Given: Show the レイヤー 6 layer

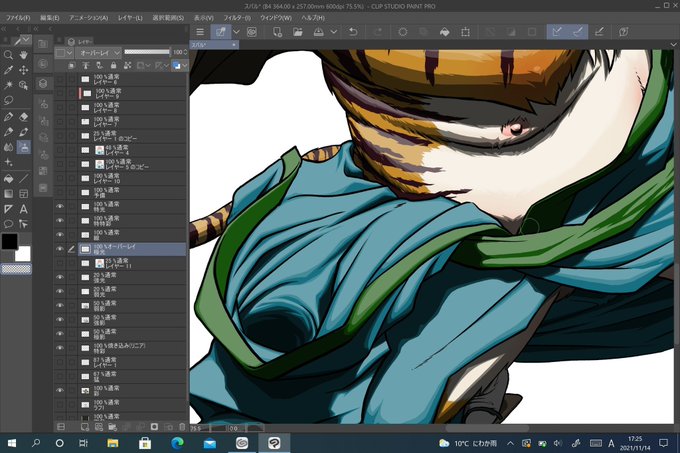Looking at the screenshot, I should click(x=60, y=79).
